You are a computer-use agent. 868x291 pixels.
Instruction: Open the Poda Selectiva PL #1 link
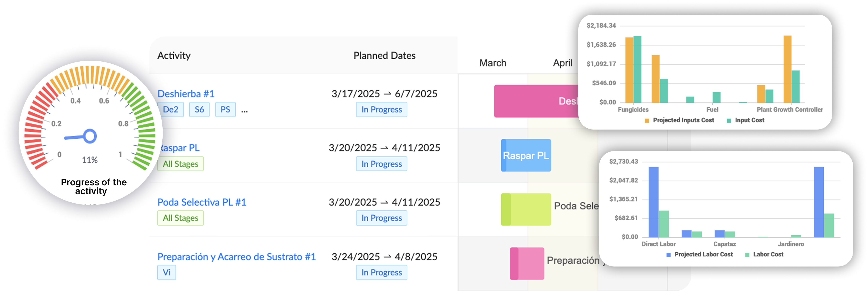pos(202,202)
